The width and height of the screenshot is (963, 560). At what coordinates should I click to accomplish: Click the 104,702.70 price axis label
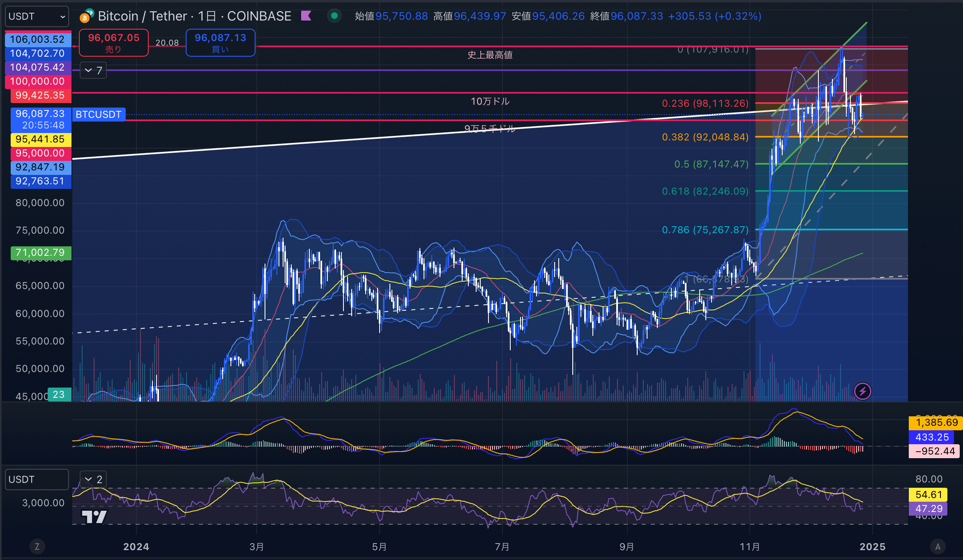pos(38,53)
